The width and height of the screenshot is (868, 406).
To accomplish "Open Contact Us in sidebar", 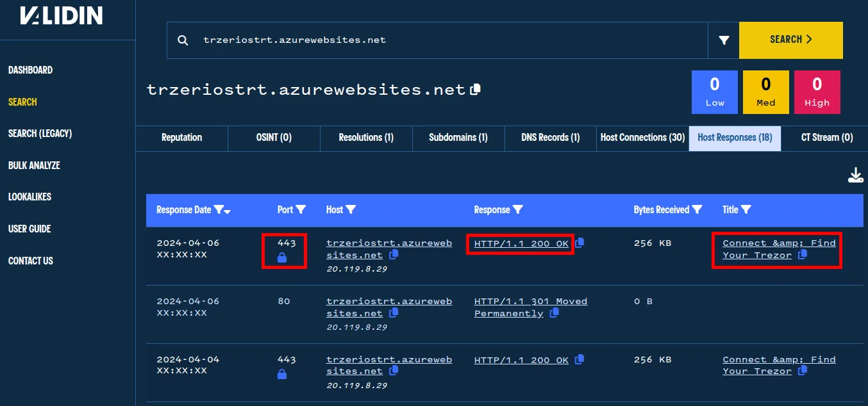I will pyautogui.click(x=31, y=261).
